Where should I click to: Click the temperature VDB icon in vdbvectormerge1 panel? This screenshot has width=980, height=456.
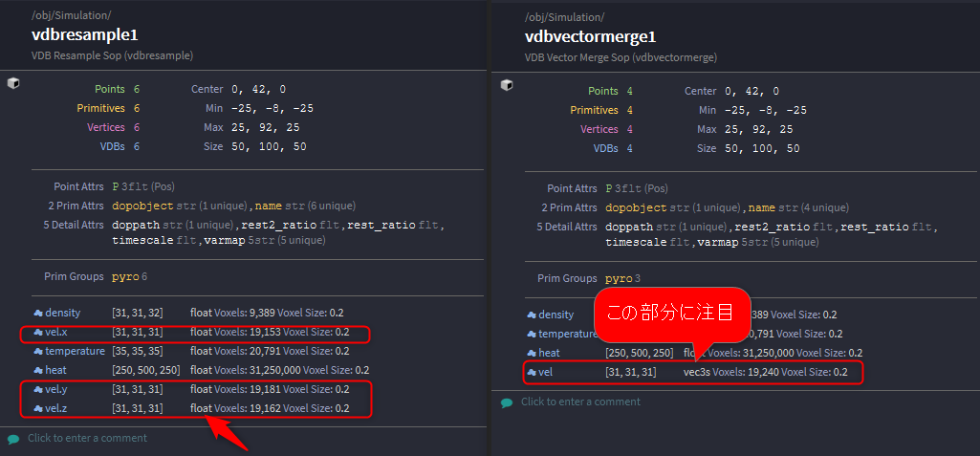532,335
